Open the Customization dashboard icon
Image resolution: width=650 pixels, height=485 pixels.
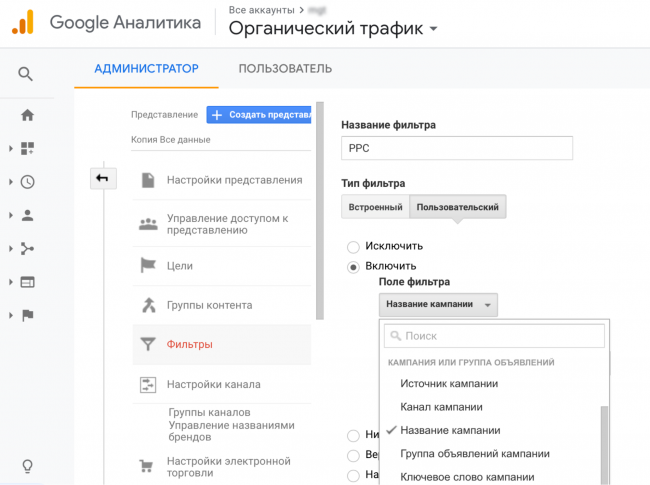[27, 148]
